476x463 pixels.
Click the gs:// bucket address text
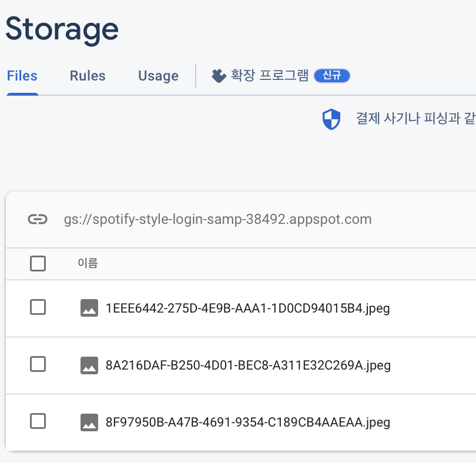point(217,219)
